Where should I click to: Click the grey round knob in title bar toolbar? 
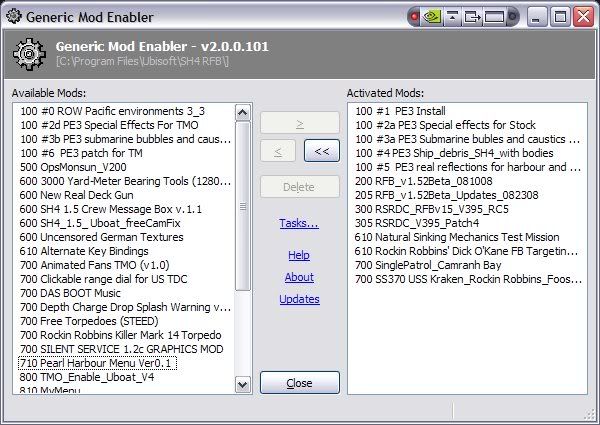point(512,16)
